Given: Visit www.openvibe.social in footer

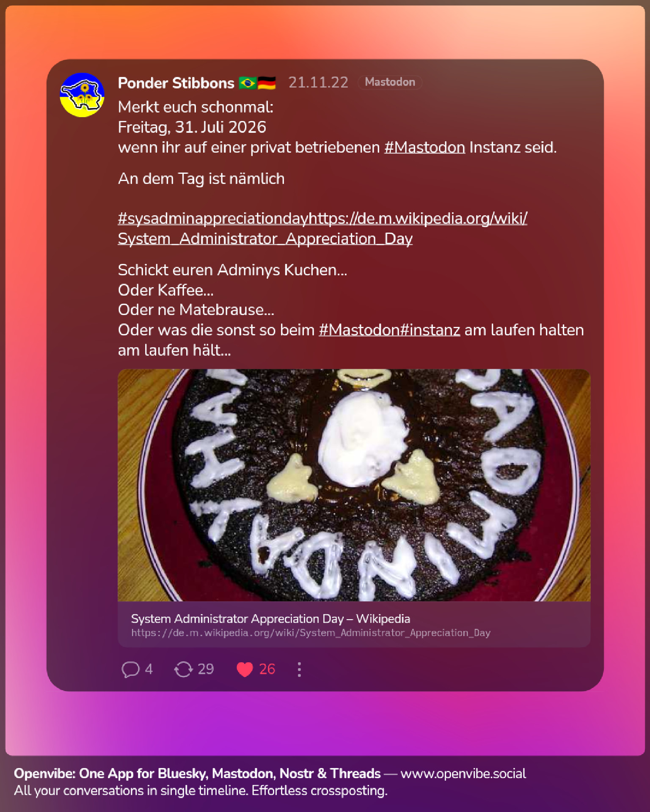Looking at the screenshot, I should 463,774.
